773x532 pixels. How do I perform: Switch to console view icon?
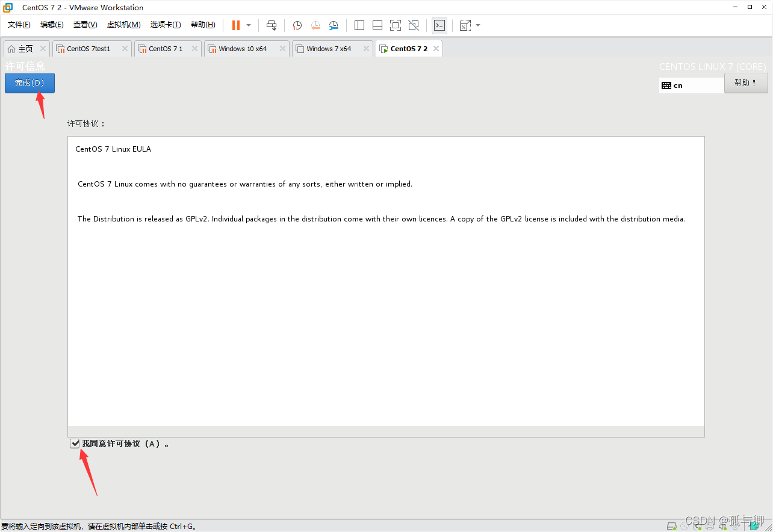pos(439,25)
